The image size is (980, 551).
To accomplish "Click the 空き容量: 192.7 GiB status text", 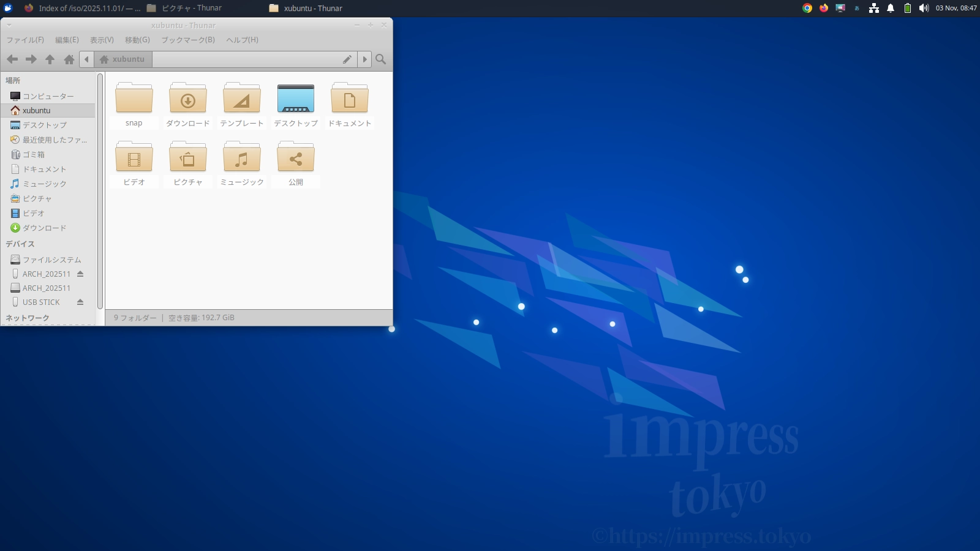I will [x=202, y=318].
